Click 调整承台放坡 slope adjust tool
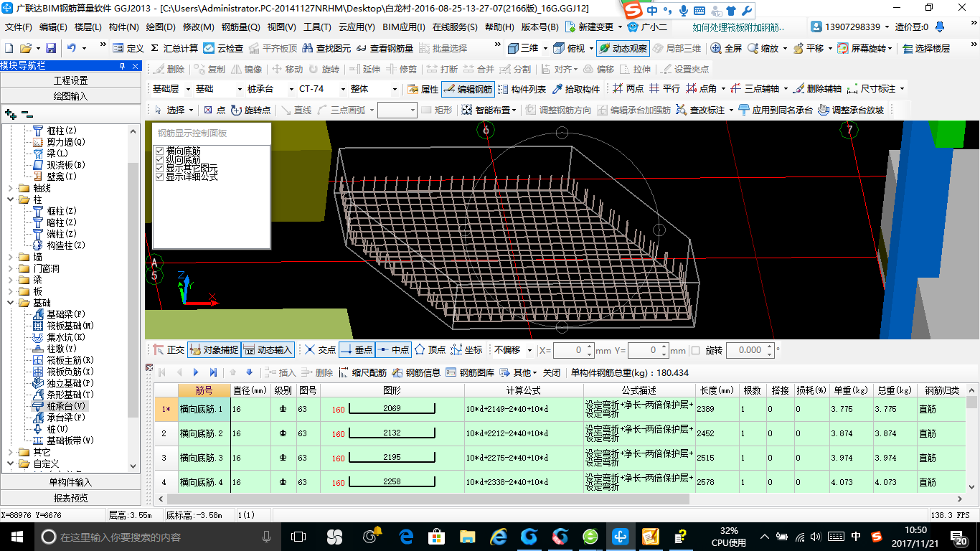 click(851, 110)
